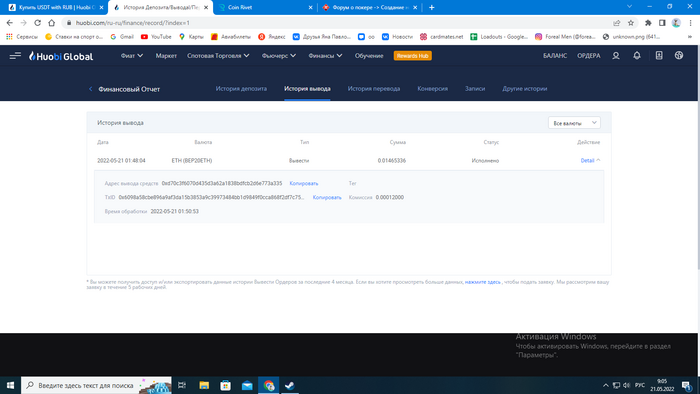Expand the Финансы dropdown
The width and height of the screenshot is (700, 394).
(x=325, y=56)
